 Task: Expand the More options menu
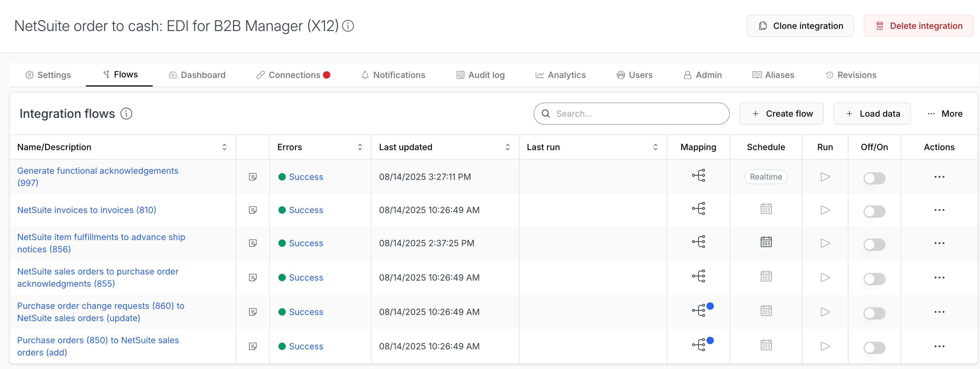[x=945, y=114]
